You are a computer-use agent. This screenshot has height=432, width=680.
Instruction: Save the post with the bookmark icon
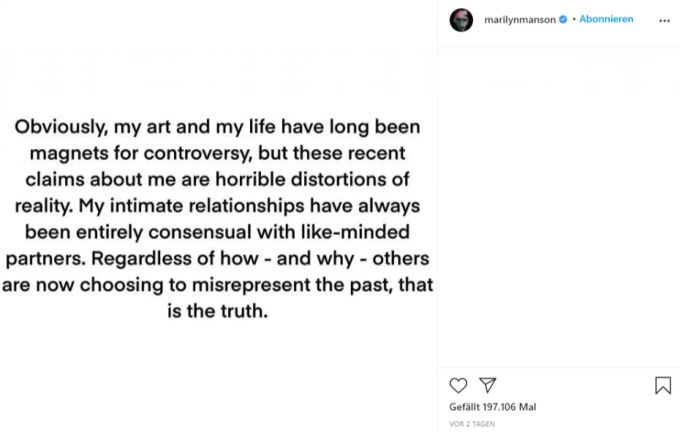(x=663, y=385)
